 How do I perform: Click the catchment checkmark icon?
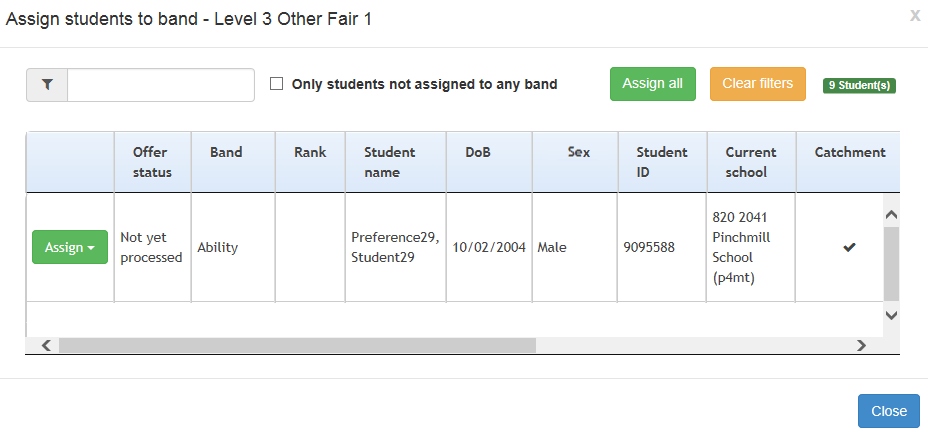click(x=849, y=247)
